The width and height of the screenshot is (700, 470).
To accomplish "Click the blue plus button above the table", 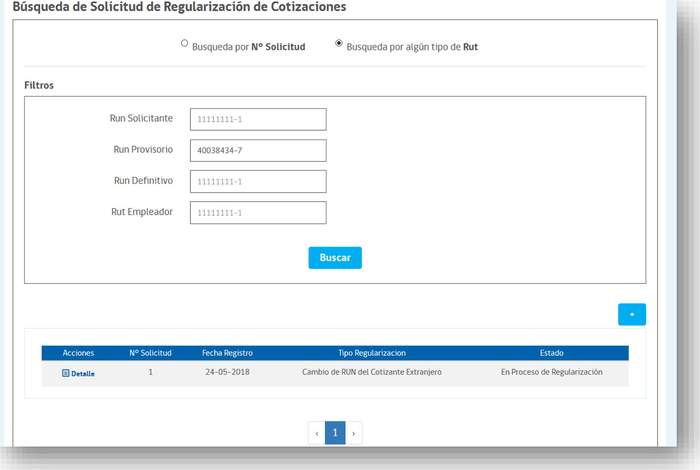I will coord(631,314).
